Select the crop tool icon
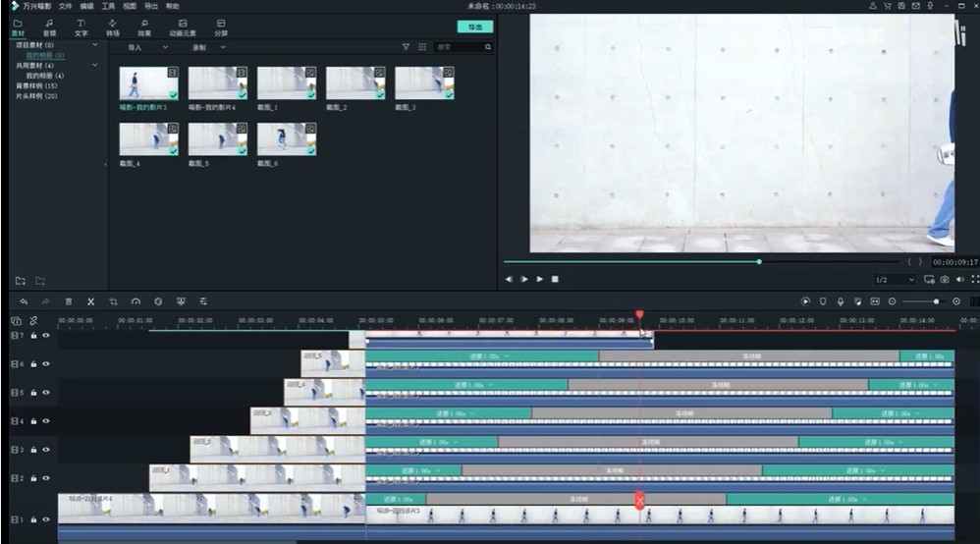Screen dimensions: 980x544 tap(113, 301)
